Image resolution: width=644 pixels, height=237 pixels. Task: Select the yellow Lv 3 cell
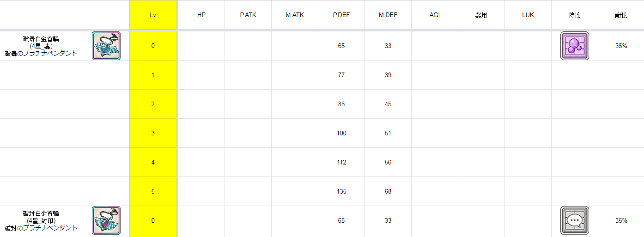click(x=153, y=133)
